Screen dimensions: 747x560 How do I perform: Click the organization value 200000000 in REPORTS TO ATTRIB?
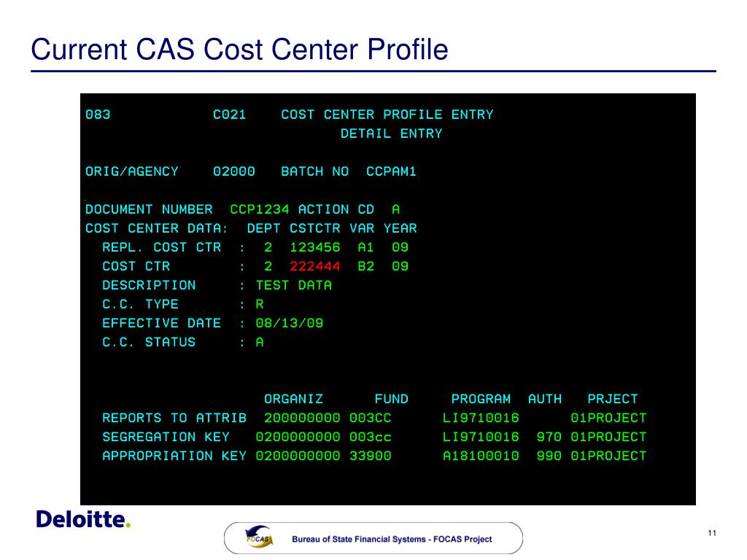[x=302, y=418]
